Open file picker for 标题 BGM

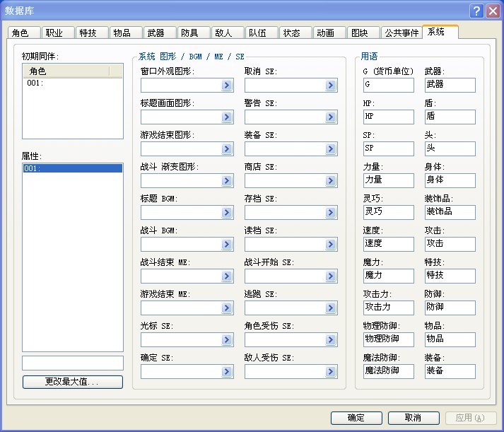pos(227,212)
